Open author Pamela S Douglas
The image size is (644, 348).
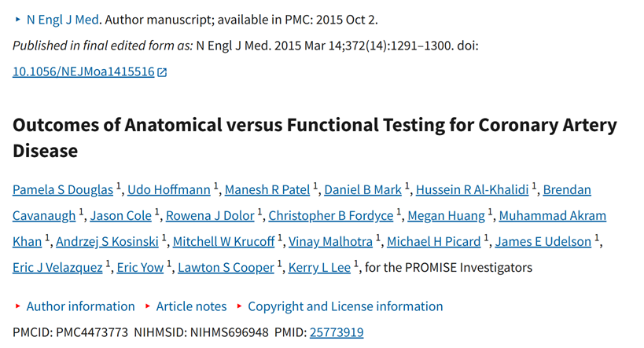[x=63, y=189]
